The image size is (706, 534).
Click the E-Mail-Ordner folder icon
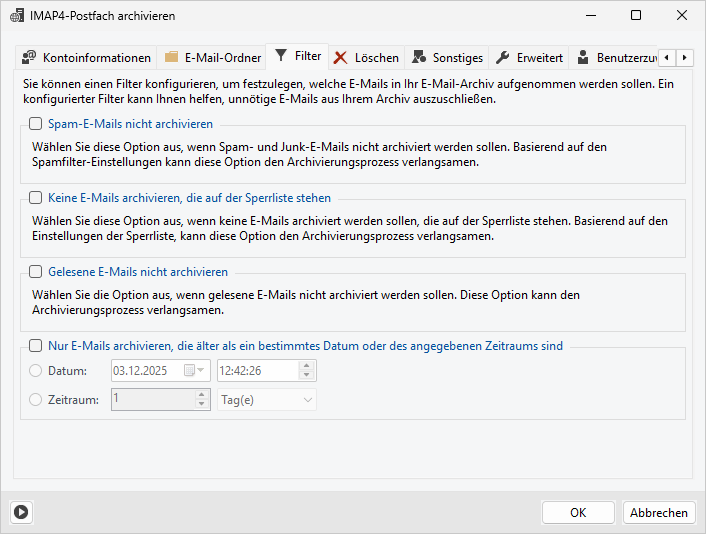click(x=172, y=57)
